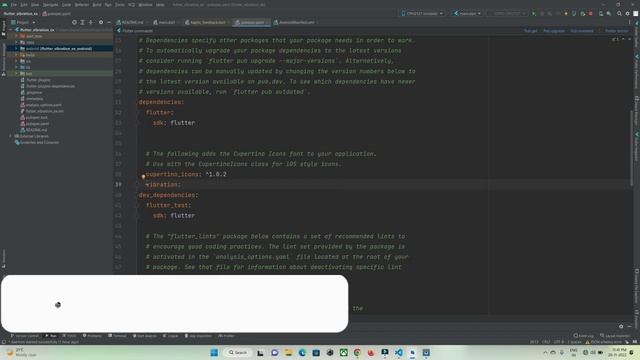Open IDE settings gear in toolbar
Image resolution: width=640 pixels, height=360 pixels.
pos(627,13)
